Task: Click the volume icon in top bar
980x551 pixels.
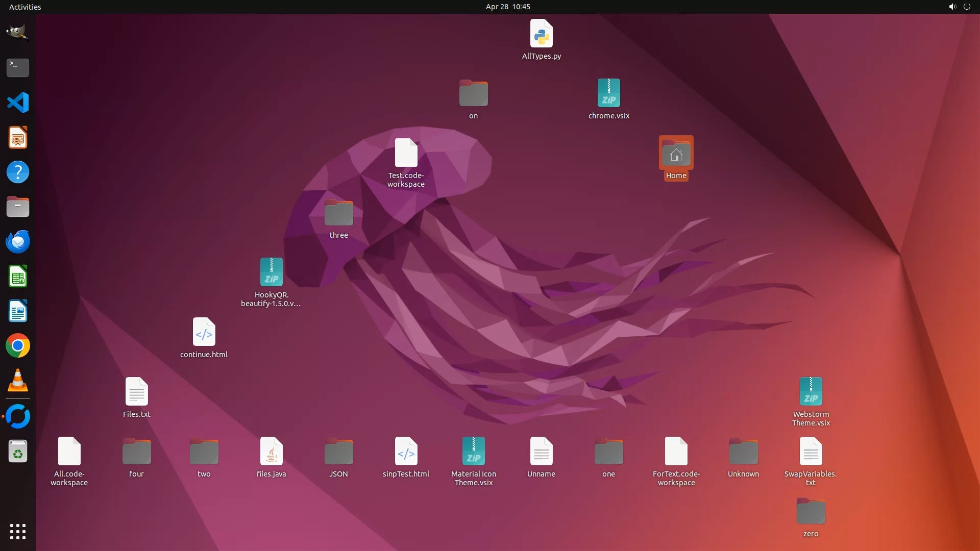Action: (952, 7)
